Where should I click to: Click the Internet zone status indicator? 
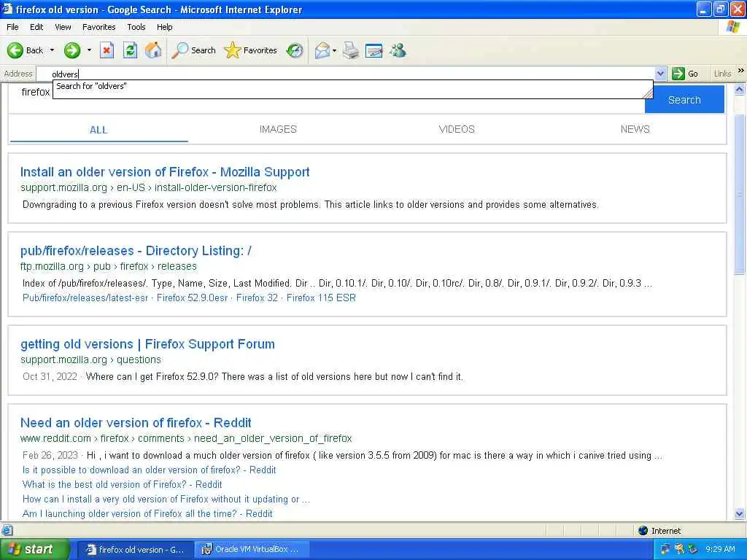pos(659,531)
